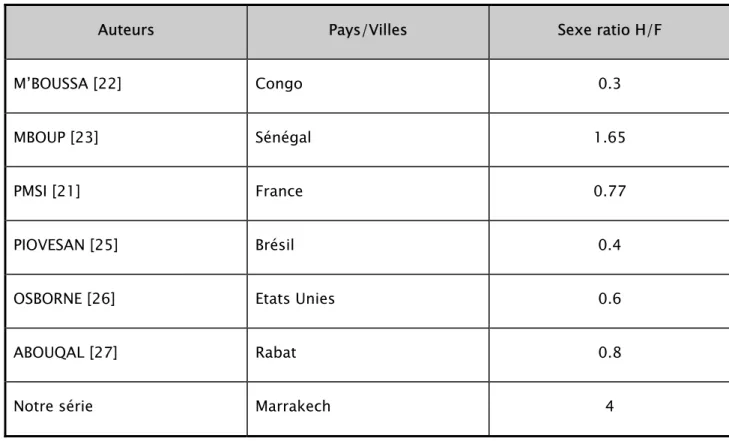Select the PIOVESAN [25] author cell
This screenshot has width=729, height=441.
tap(126, 247)
